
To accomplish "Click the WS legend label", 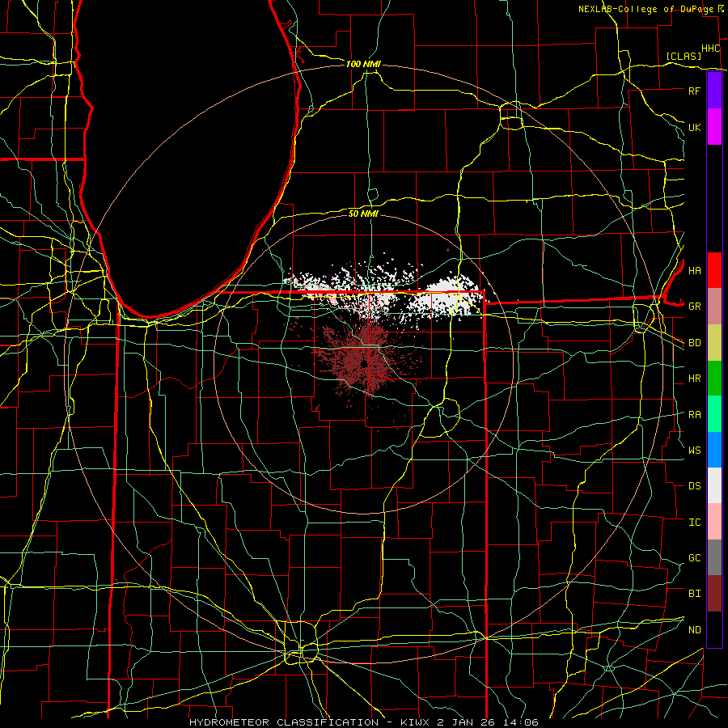I will 694,451.
